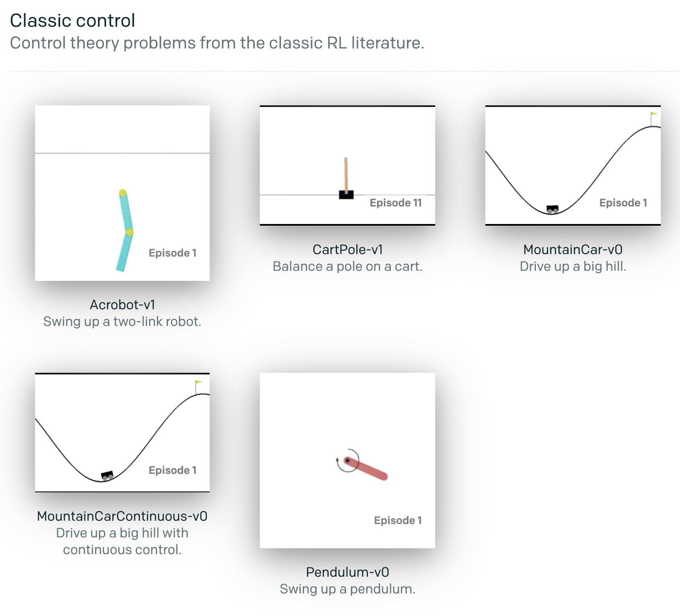Click the circular torque arrow on pendulum

pos(348,461)
